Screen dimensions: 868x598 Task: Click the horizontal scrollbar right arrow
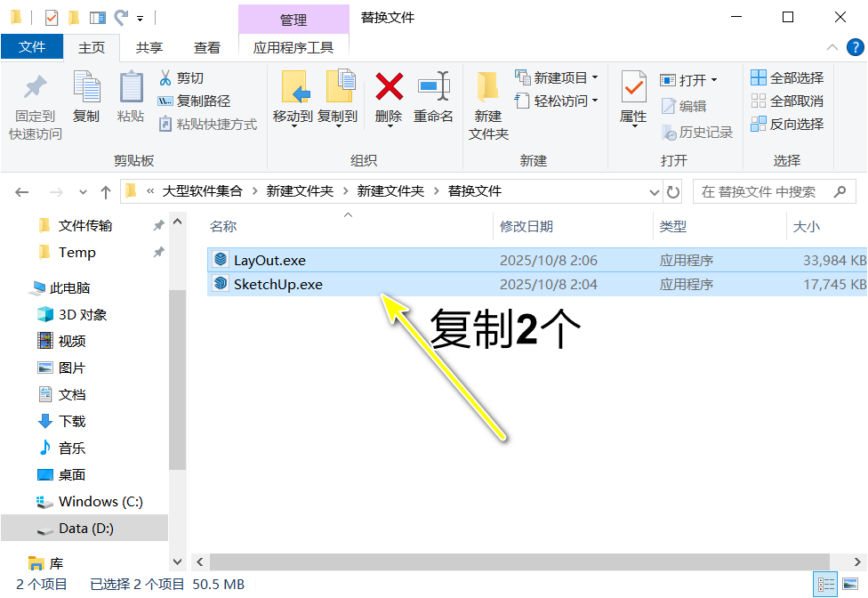pyautogui.click(x=857, y=562)
